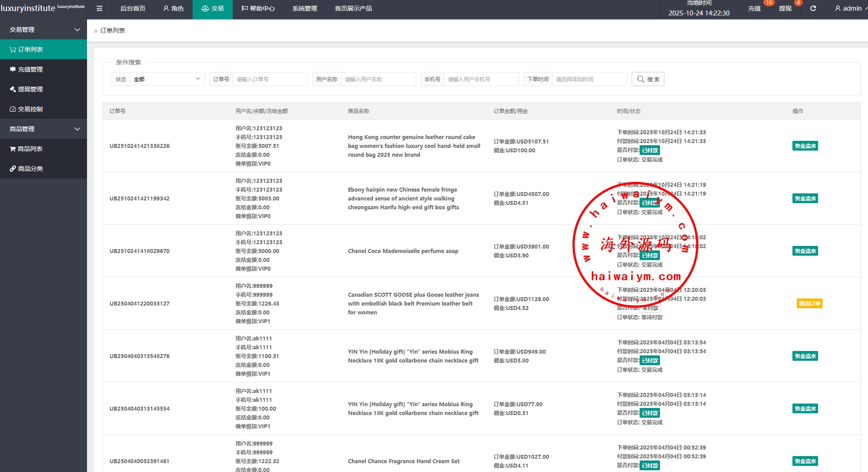The image size is (868, 472).
Task: Click 提现 notification with badge 4
Action: 785,8
